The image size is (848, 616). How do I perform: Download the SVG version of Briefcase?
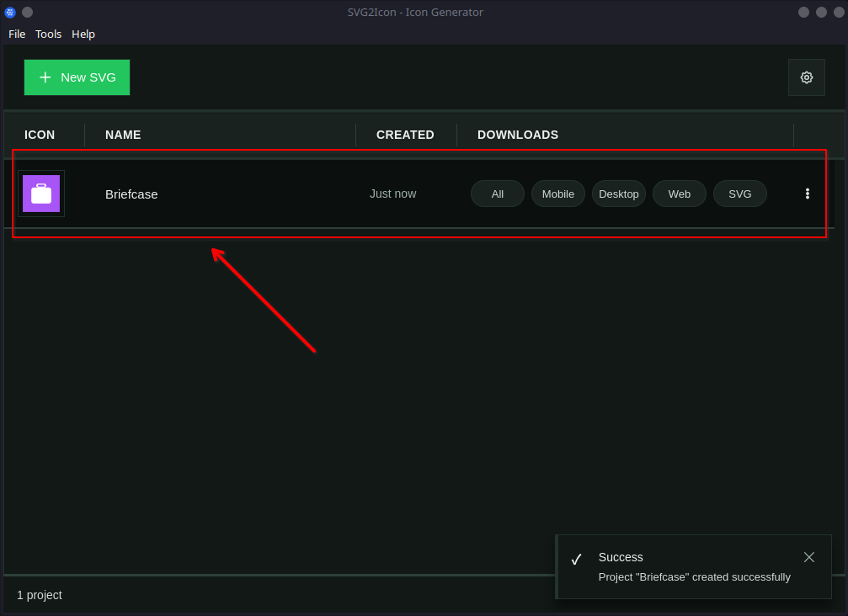pyautogui.click(x=739, y=194)
